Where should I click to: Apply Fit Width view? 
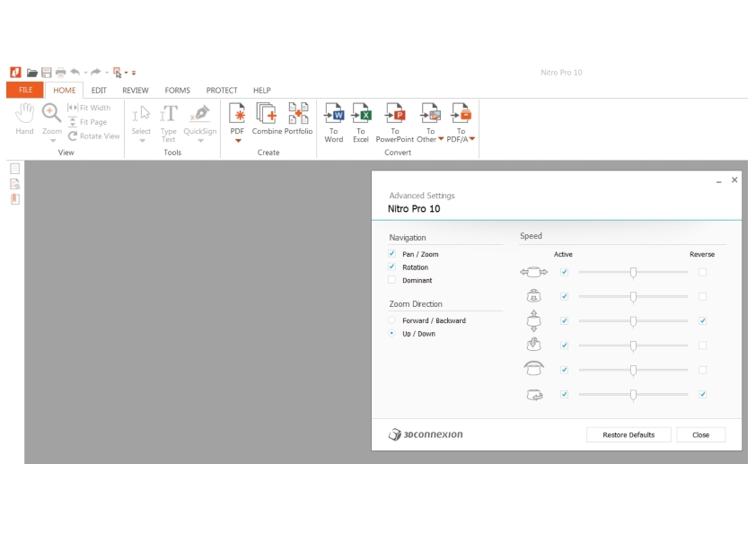tap(89, 108)
